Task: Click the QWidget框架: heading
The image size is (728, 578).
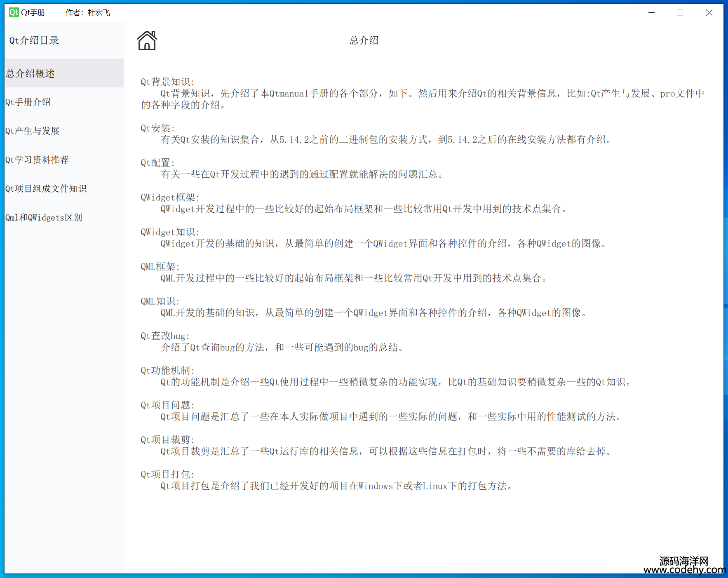Action: (170, 197)
